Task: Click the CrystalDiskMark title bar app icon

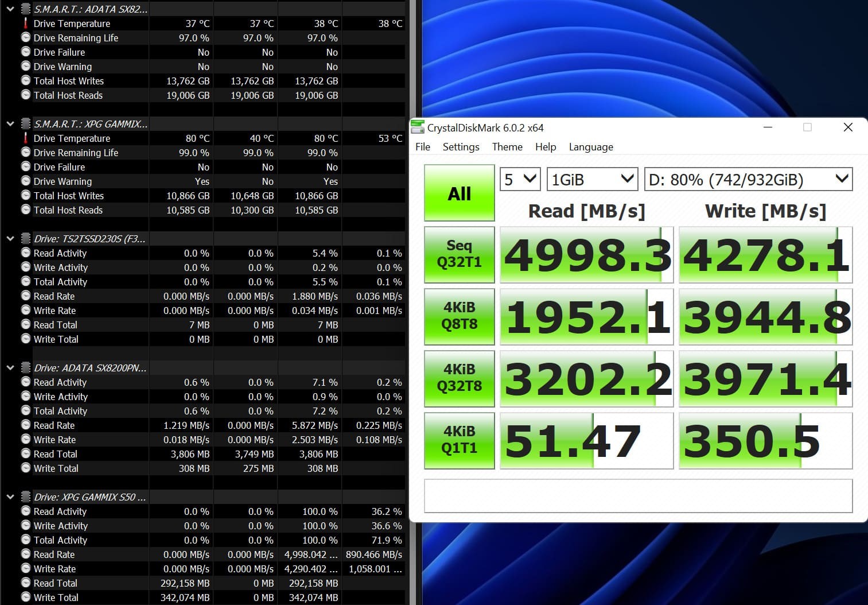Action: click(418, 127)
